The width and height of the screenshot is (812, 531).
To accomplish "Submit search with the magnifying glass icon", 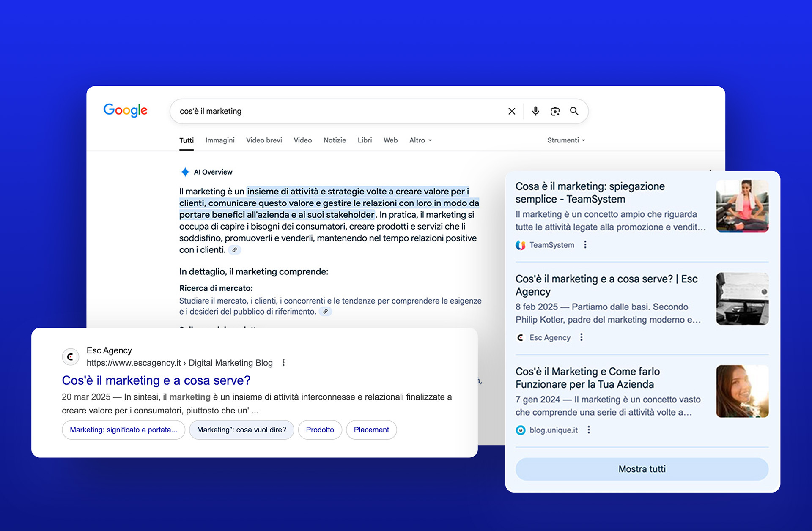I will (x=574, y=111).
